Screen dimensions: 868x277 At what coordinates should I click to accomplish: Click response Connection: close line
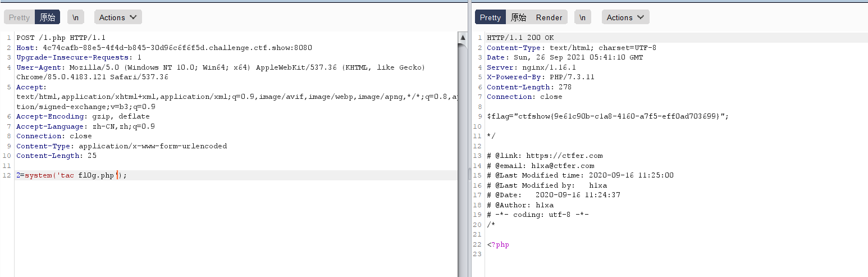[524, 97]
